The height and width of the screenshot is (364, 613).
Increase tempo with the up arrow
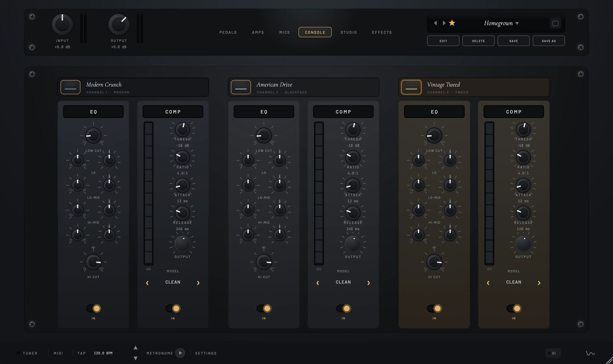click(x=136, y=348)
